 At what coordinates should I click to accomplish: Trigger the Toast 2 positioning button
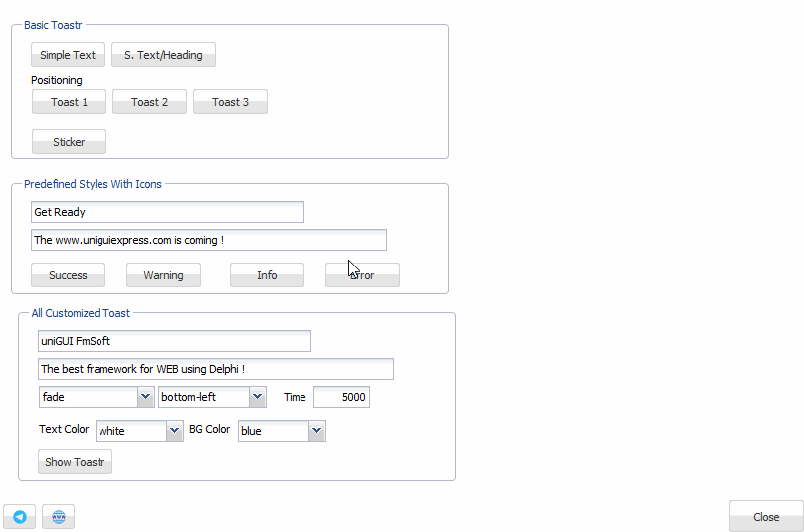[149, 102]
